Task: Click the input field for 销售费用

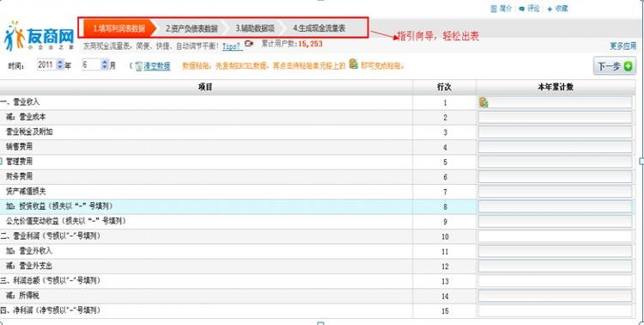Action: pyautogui.click(x=555, y=147)
